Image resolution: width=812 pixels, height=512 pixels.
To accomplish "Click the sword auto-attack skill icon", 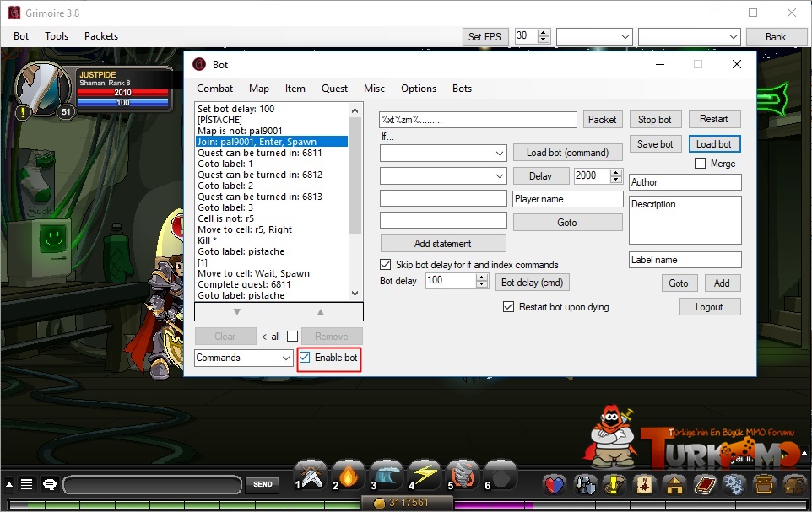I will (311, 477).
